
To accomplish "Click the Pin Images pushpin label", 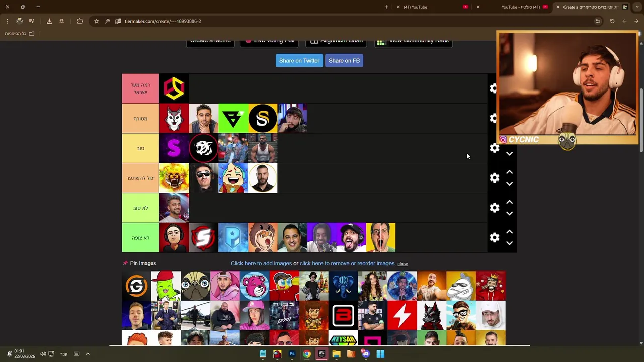I will click(x=139, y=263).
